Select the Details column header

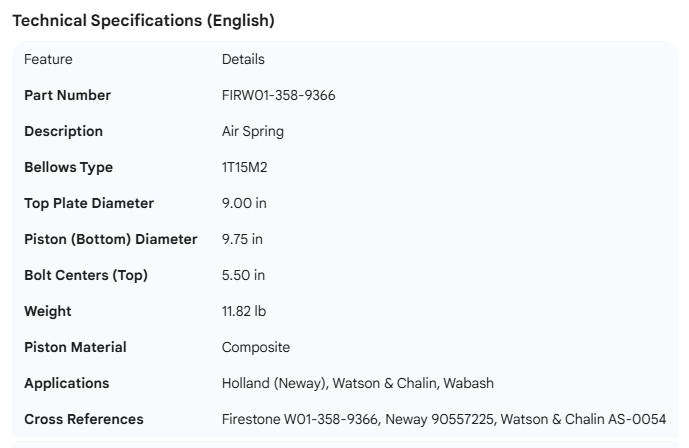tap(243, 59)
